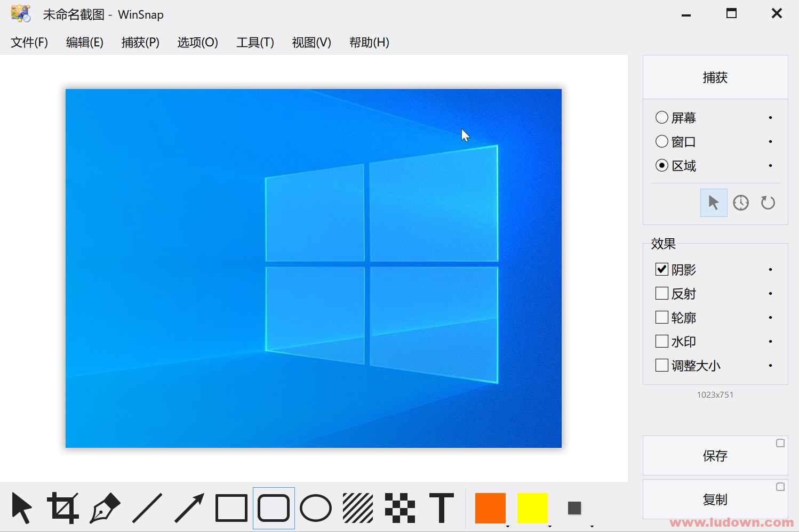
Task: Pick the orange outline color swatch
Action: (x=490, y=508)
